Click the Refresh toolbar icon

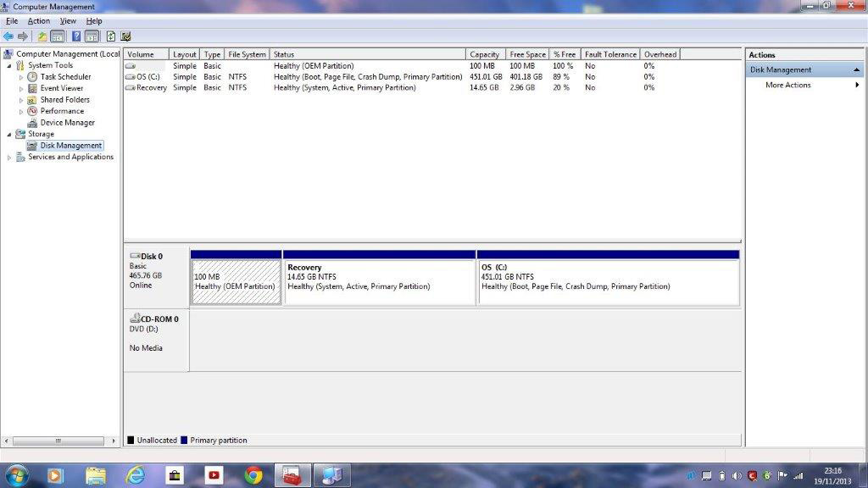coord(111,36)
